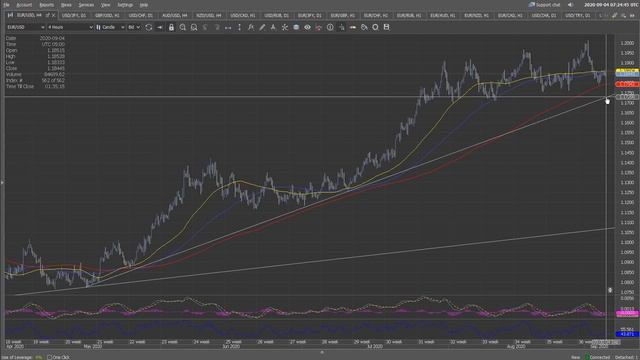640x360 pixels.
Task: Open the Reports menu
Action: 47,5
